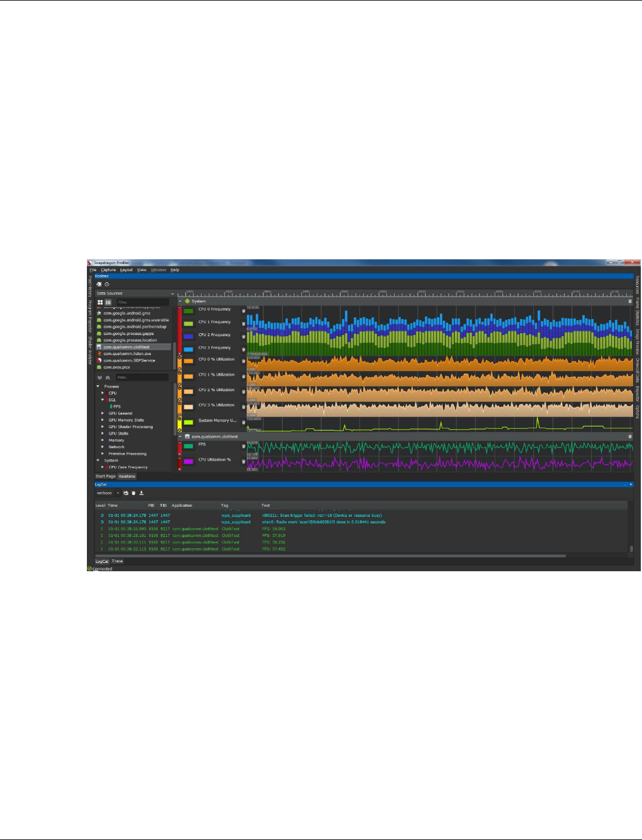642x840 pixels.
Task: Click CPU Utilization % purple color swatch
Action: 189,461
